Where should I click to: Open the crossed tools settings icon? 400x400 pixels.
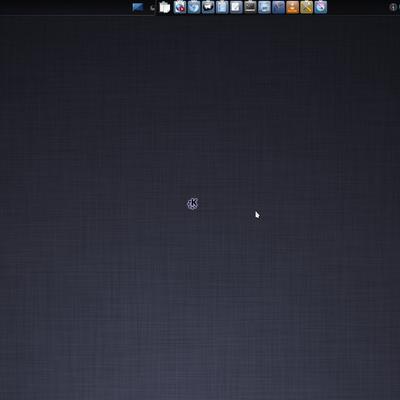click(306, 7)
